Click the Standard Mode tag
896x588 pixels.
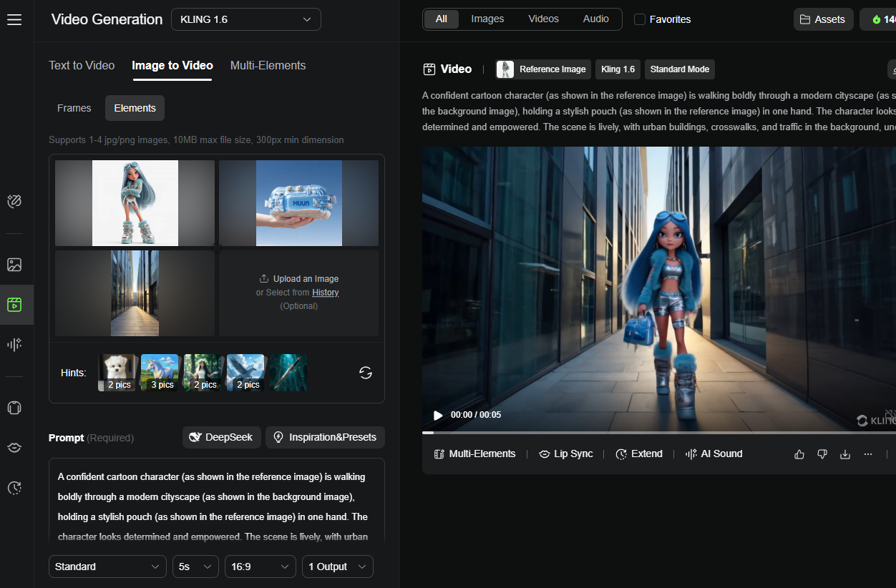680,69
